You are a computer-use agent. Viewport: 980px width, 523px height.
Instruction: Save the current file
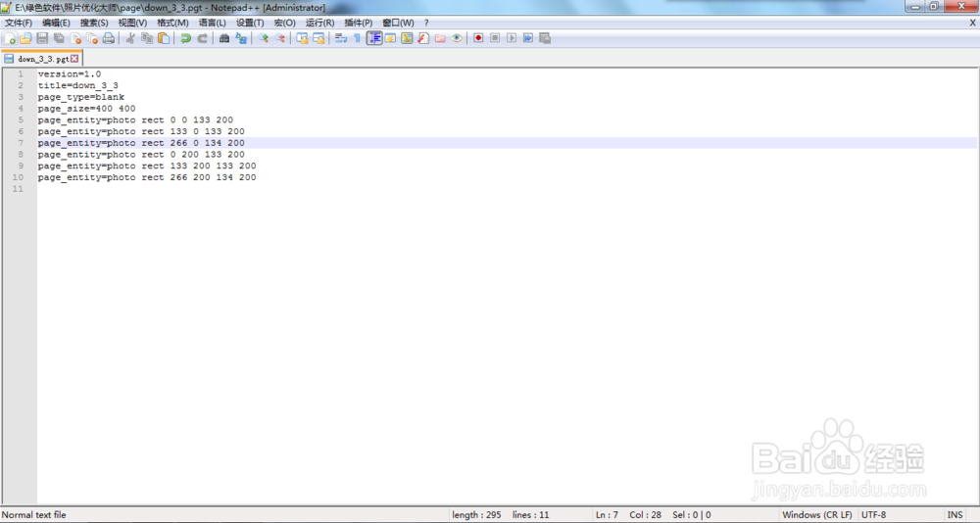(x=42, y=38)
